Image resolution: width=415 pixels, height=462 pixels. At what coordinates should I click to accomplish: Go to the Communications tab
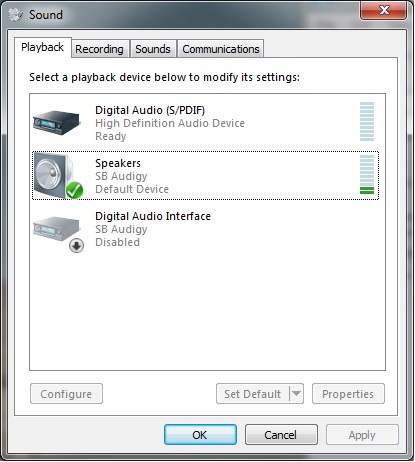[x=221, y=49]
